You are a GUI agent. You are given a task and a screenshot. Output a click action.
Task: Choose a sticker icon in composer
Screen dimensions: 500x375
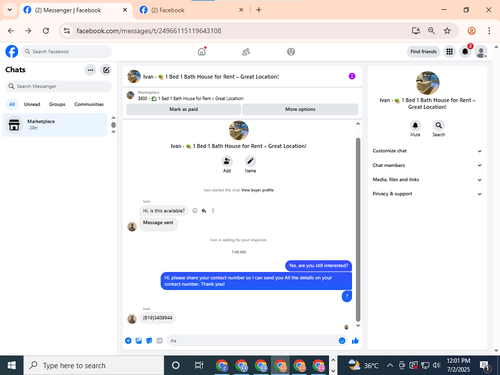(149, 341)
